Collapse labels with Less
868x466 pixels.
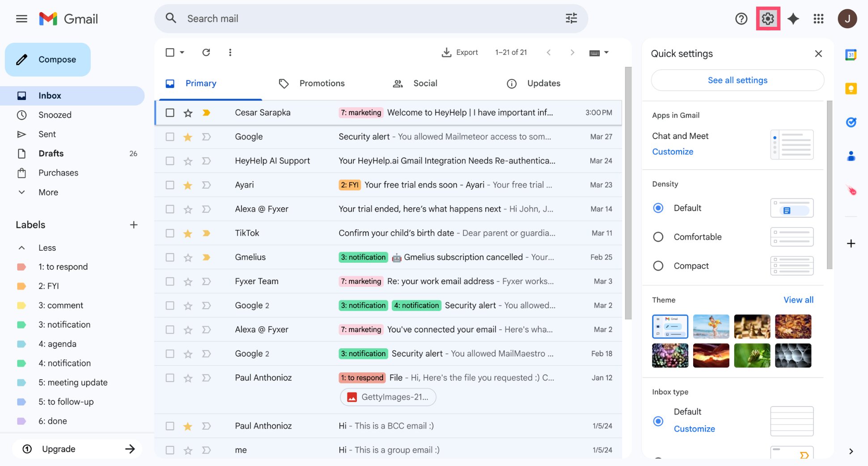pos(47,248)
